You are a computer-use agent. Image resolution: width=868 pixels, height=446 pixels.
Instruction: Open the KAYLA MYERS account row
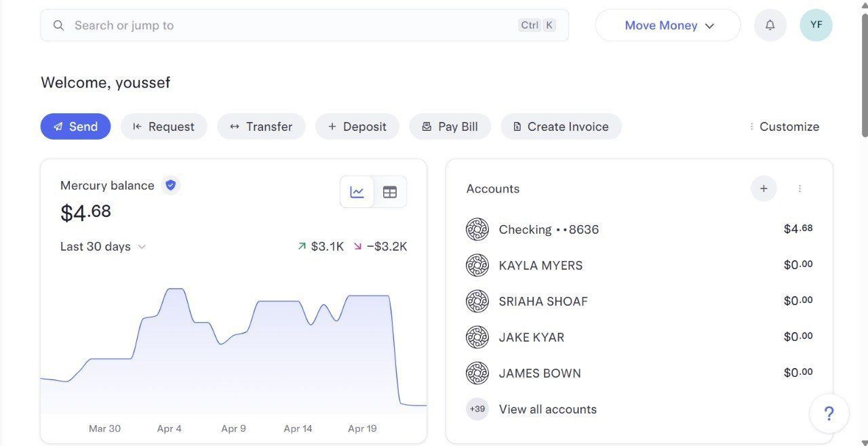pos(540,265)
